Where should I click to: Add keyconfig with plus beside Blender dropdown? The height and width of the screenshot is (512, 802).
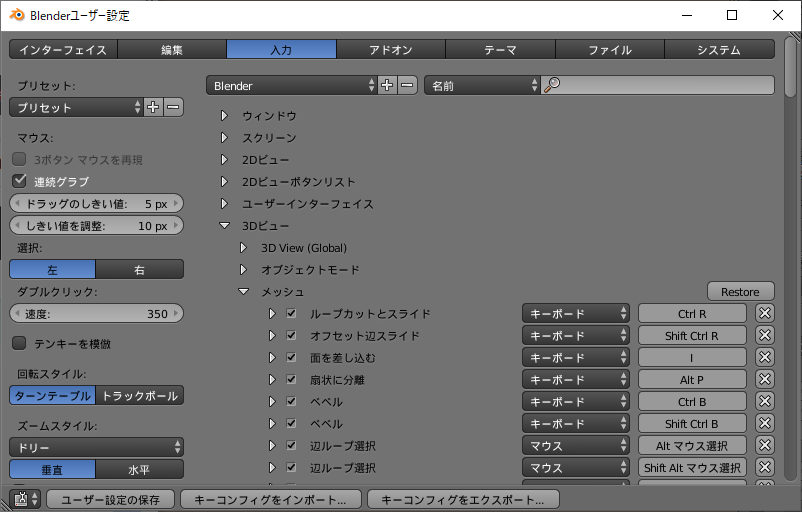point(387,85)
